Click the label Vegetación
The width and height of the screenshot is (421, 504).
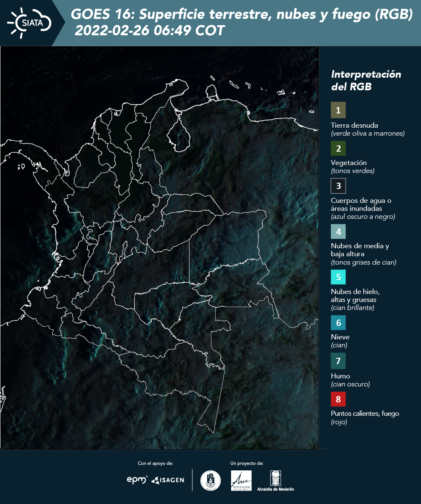coord(349,163)
